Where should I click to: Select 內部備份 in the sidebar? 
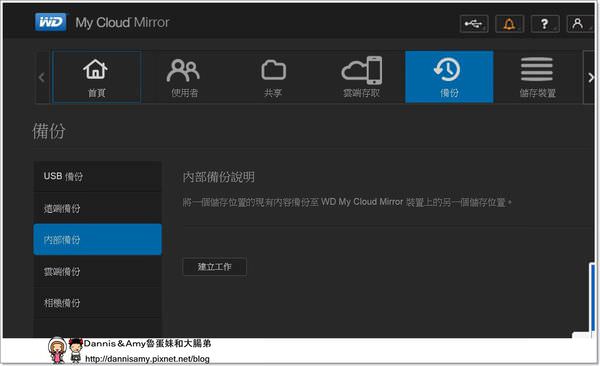point(98,240)
